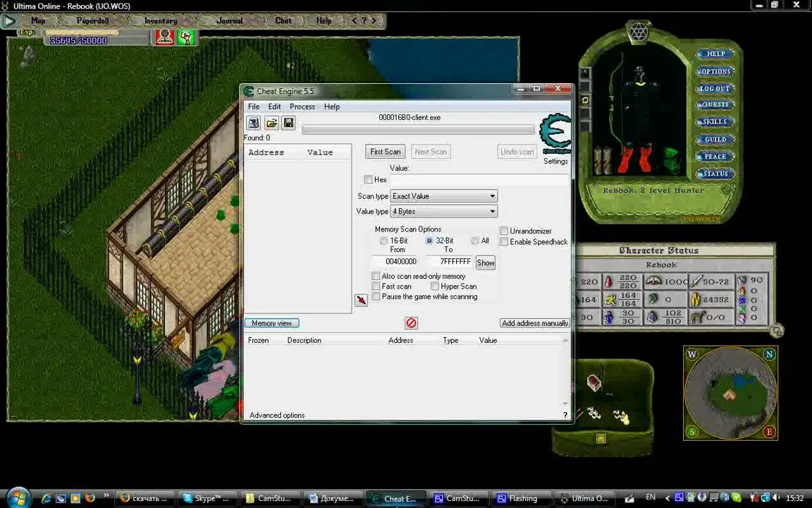This screenshot has width=812, height=508.
Task: Click the save floppy disk icon
Action: 288,123
